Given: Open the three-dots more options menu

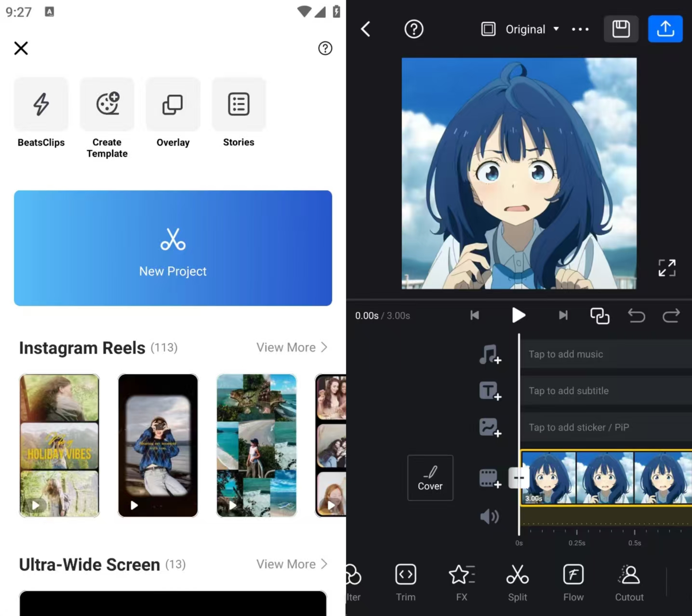Looking at the screenshot, I should point(580,29).
